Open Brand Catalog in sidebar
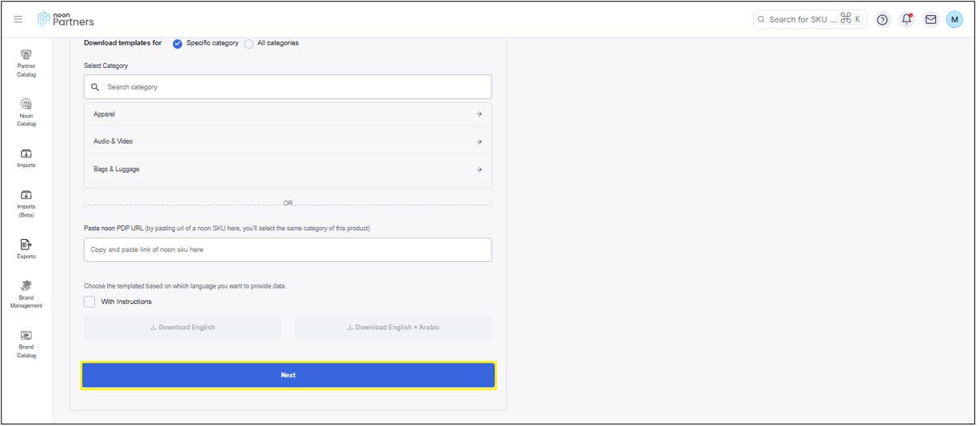Viewport: 980px width, 426px height. tap(26, 344)
